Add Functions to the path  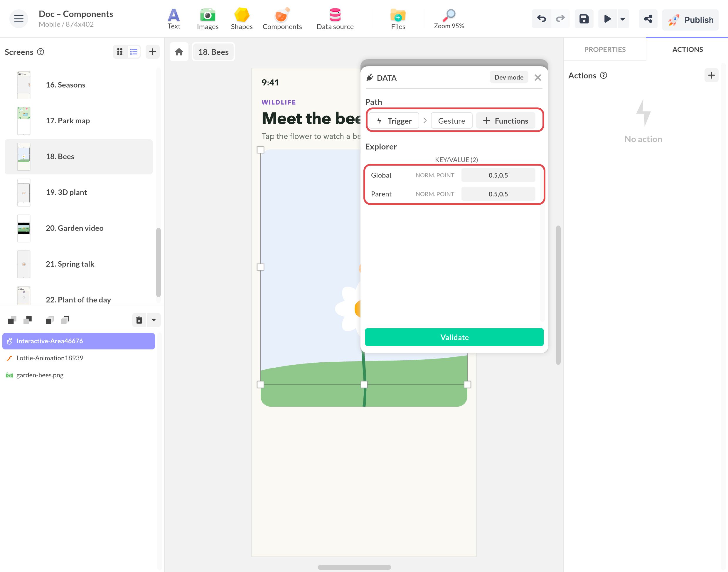point(506,121)
